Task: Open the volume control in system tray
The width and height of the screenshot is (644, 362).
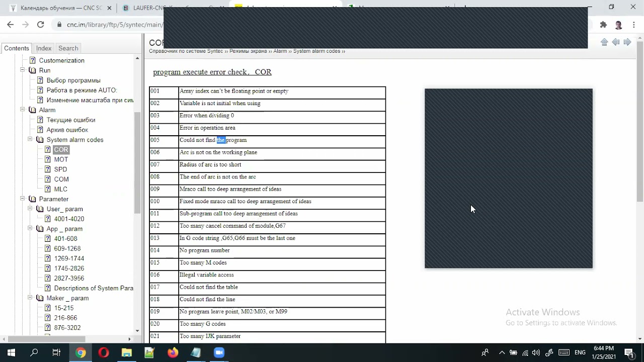Action: 536,352
